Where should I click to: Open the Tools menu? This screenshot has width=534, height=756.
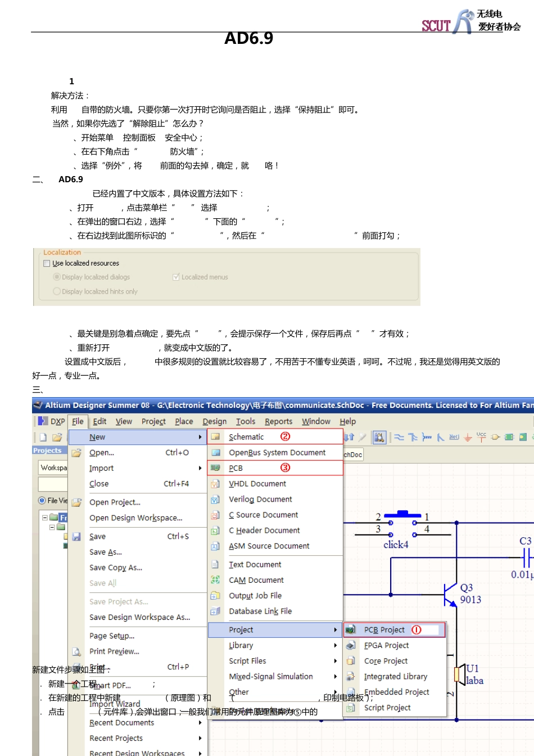[246, 421]
